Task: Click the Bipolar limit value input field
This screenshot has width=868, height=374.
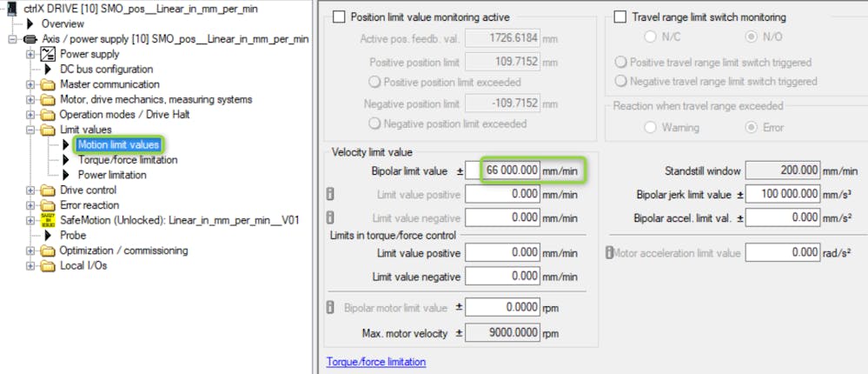Action: [503, 170]
